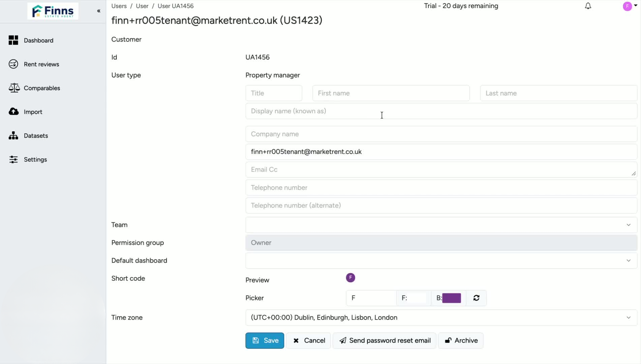Screen dimensions: 641x364
Task: Click the Rent reviews icon
Action: pyautogui.click(x=13, y=64)
